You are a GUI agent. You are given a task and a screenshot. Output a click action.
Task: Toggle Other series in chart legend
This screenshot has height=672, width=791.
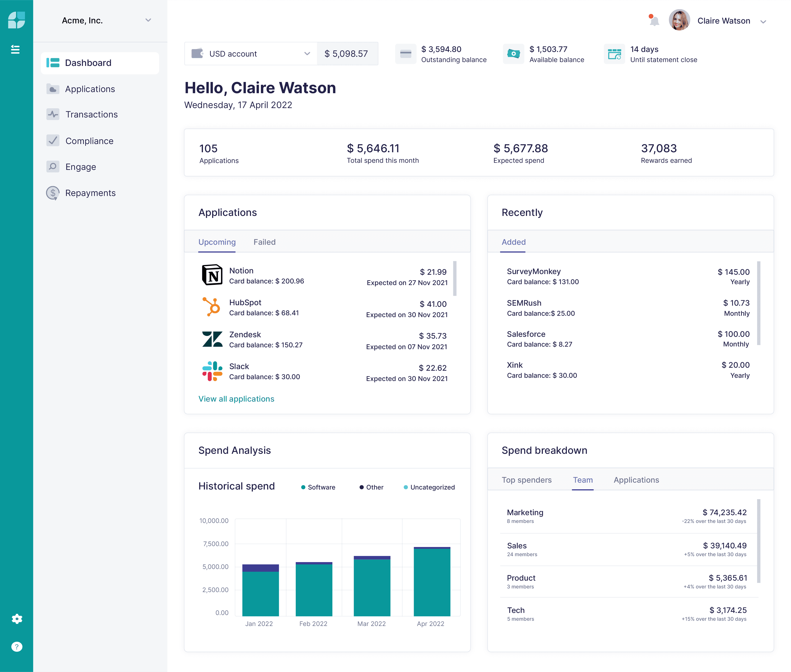coord(371,487)
